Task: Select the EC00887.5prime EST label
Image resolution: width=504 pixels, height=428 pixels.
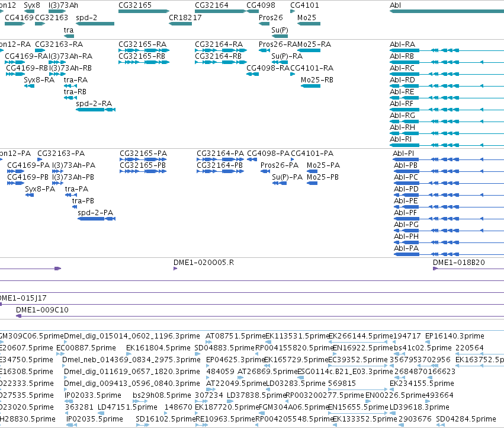Action: (86, 347)
